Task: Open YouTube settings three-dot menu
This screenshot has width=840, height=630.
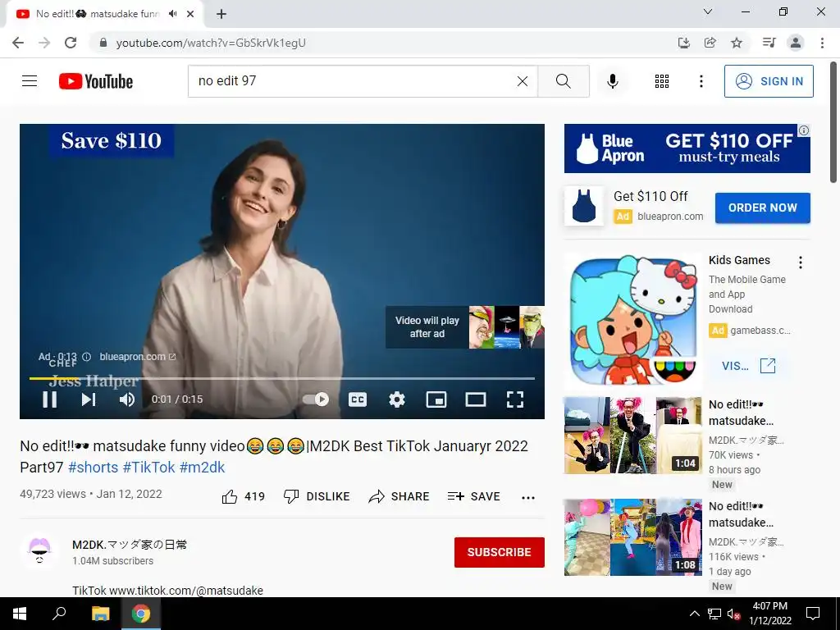Action: pyautogui.click(x=701, y=81)
